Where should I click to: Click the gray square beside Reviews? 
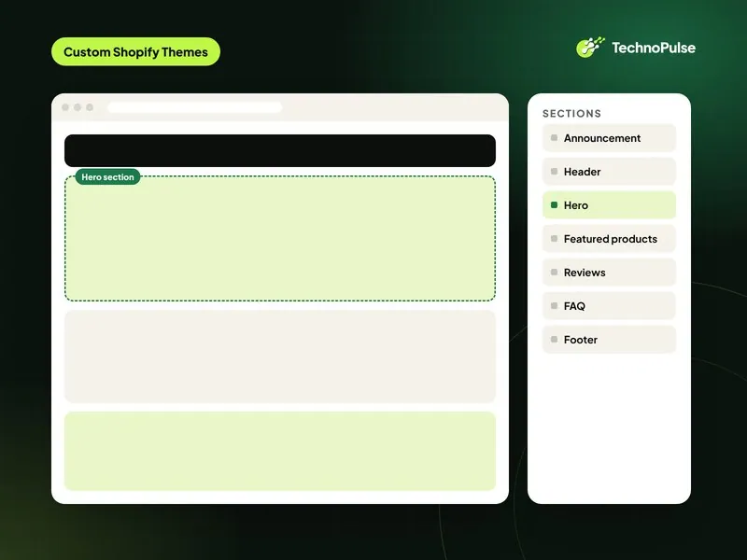554,272
